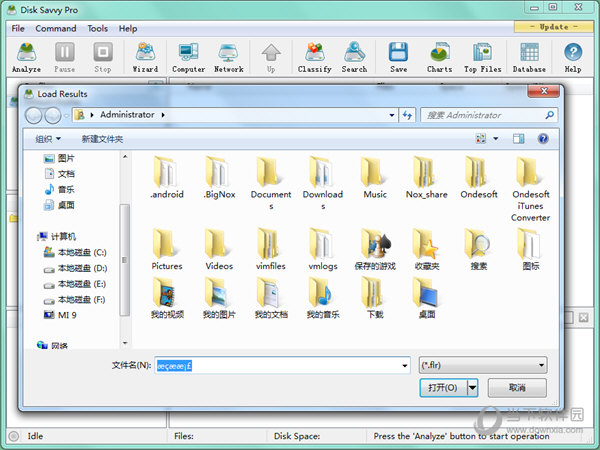Image resolution: width=600 pixels, height=450 pixels.
Task: Select 文档 in the navigation pane
Action: coord(59,174)
